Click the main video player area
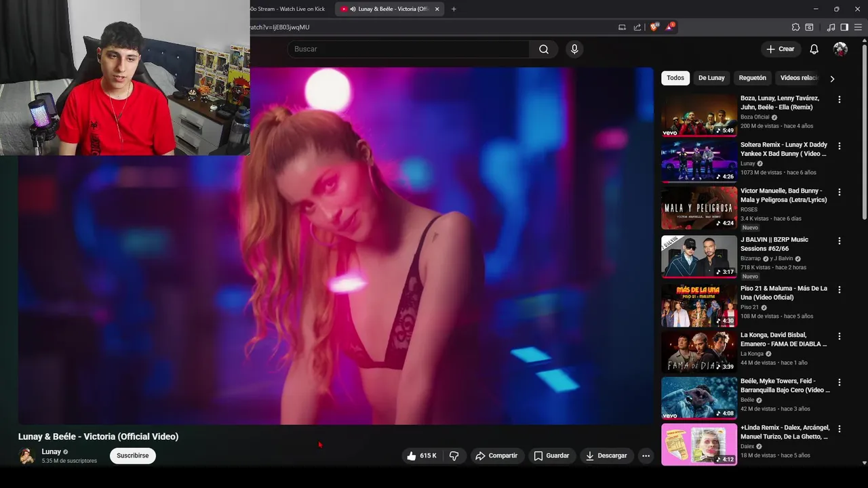The height and width of the screenshot is (488, 868). (x=336, y=246)
